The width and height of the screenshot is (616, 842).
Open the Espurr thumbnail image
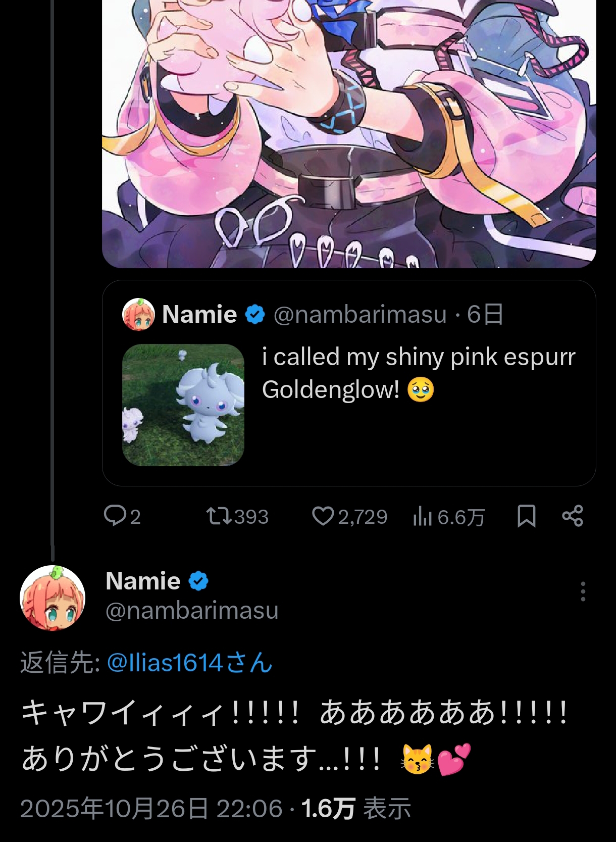183,405
